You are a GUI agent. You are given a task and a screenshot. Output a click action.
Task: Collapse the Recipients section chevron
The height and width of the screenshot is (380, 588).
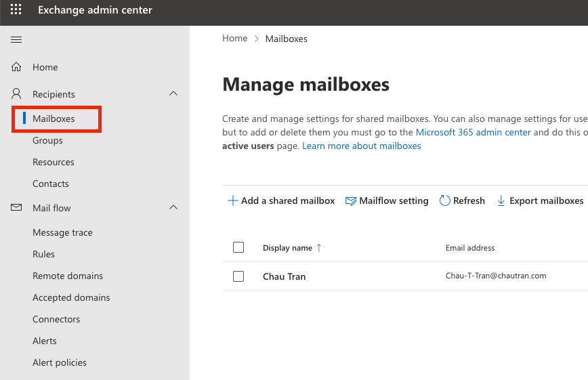(173, 93)
